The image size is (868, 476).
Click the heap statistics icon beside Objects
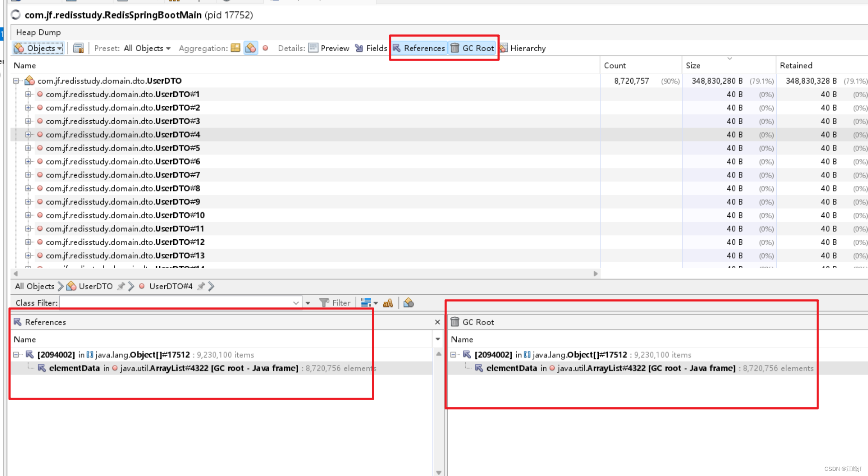78,48
